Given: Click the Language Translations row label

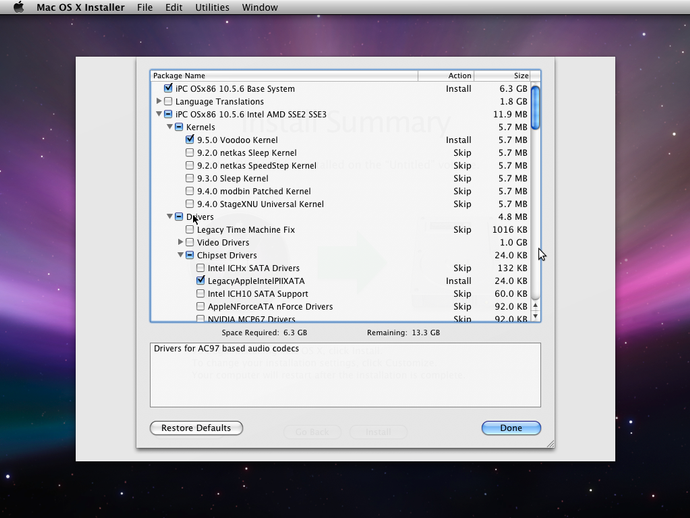Looking at the screenshot, I should [220, 101].
